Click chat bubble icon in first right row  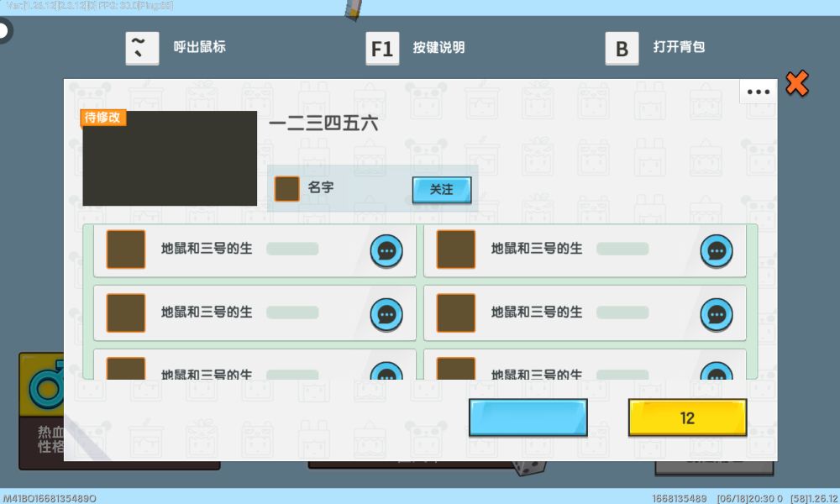tap(717, 250)
